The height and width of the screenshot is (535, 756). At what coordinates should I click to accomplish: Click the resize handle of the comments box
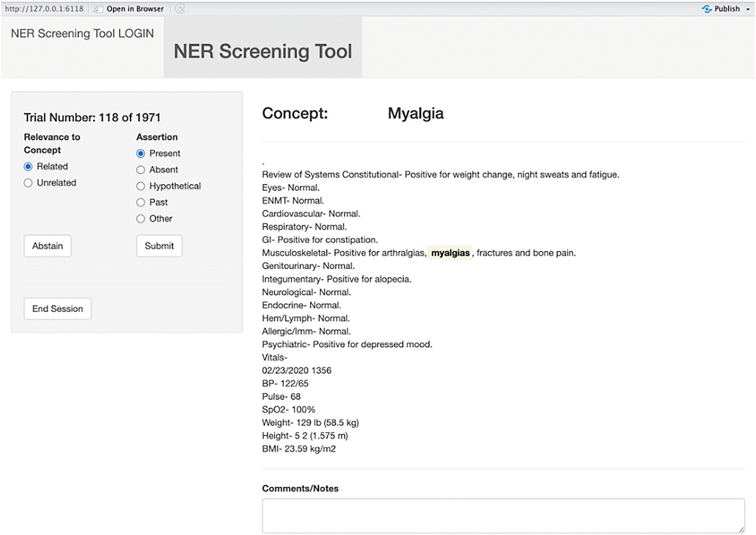pos(741,530)
